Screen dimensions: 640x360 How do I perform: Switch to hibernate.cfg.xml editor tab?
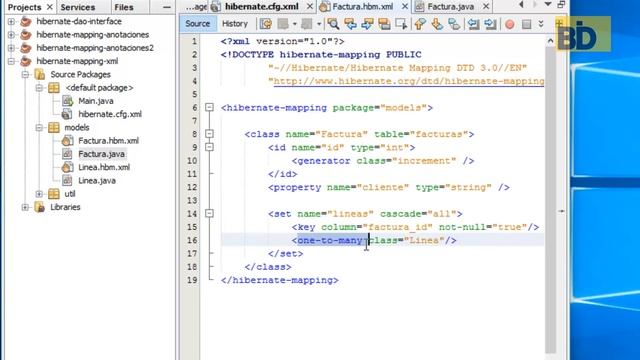pyautogui.click(x=262, y=7)
